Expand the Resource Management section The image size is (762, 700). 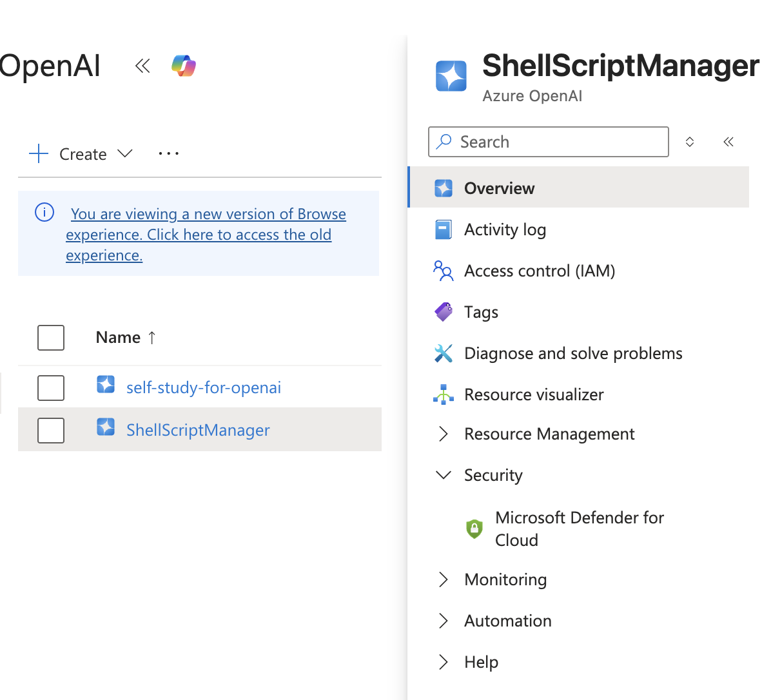[x=444, y=434]
